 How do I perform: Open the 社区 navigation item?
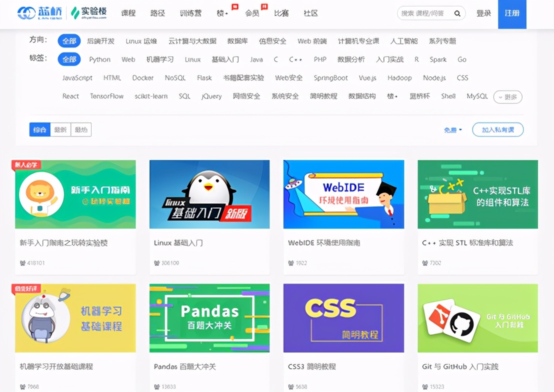pyautogui.click(x=310, y=13)
